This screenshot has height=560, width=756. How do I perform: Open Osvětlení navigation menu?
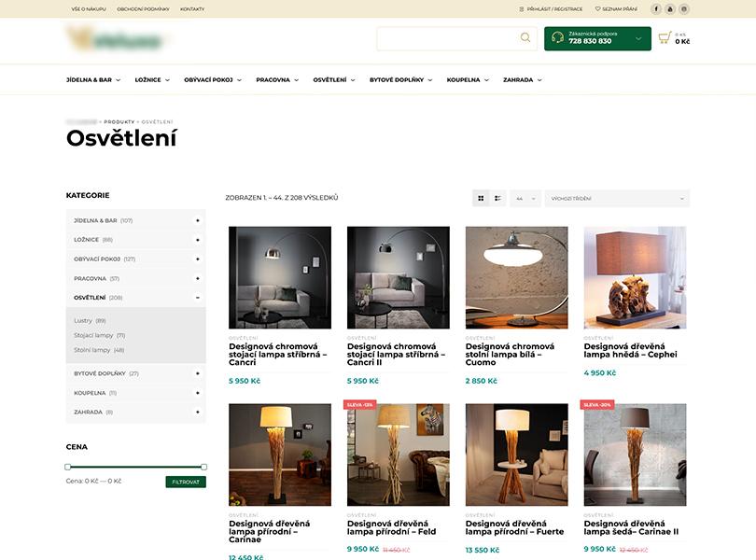(x=334, y=80)
